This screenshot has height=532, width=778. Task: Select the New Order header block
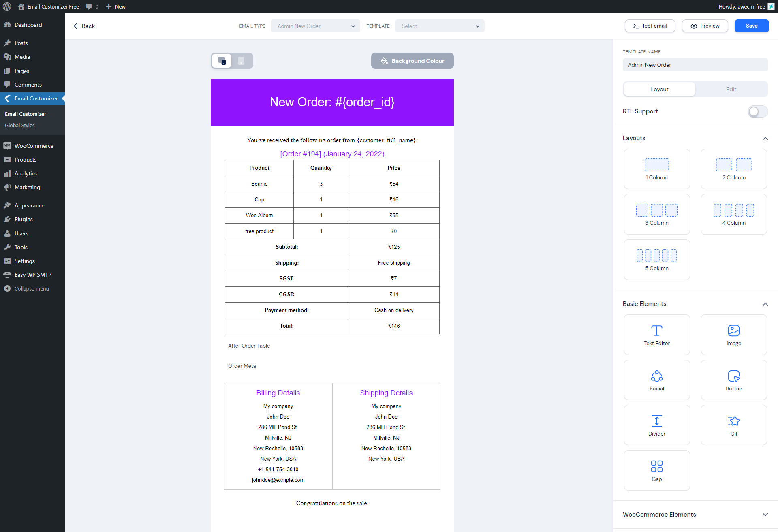pos(332,102)
